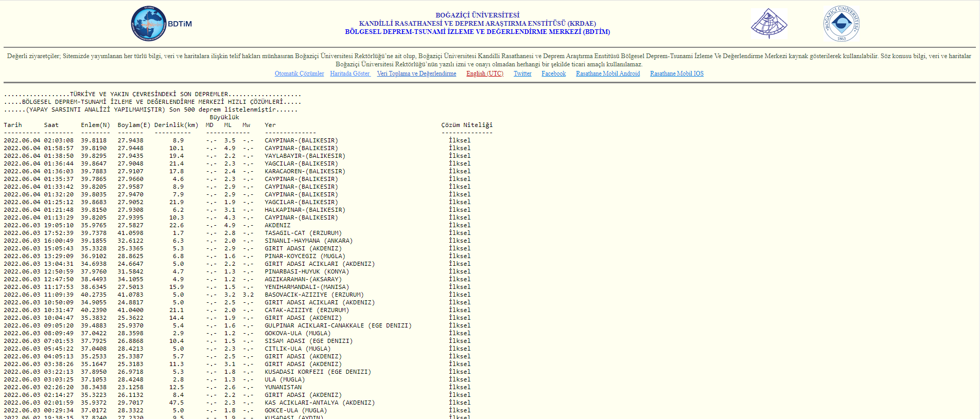
Task: Click the BDTiM globe logo
Action: (149, 24)
